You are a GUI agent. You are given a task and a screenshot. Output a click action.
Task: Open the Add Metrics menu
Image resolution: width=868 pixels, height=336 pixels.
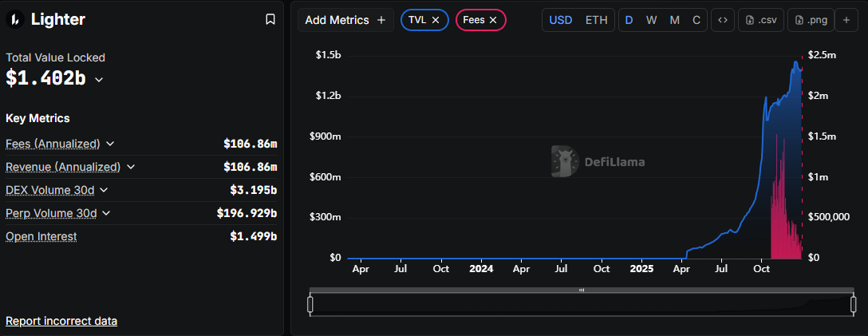click(x=345, y=20)
